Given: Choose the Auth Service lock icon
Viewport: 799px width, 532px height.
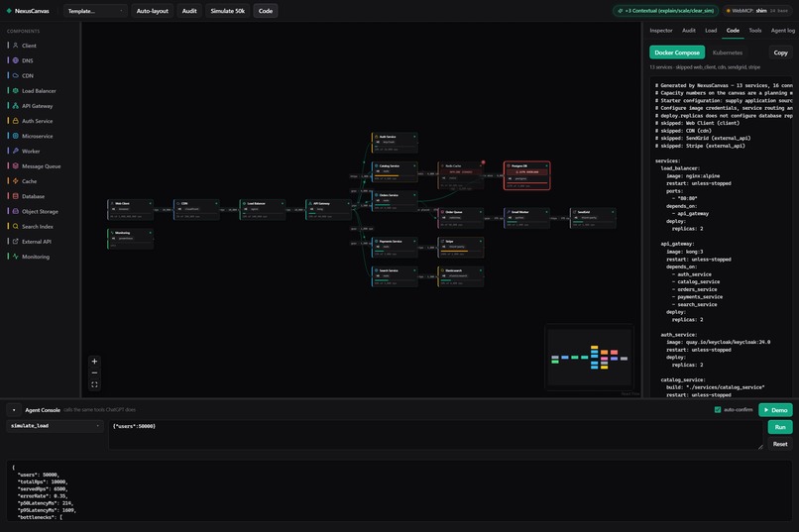Looking at the screenshot, I should 15,121.
